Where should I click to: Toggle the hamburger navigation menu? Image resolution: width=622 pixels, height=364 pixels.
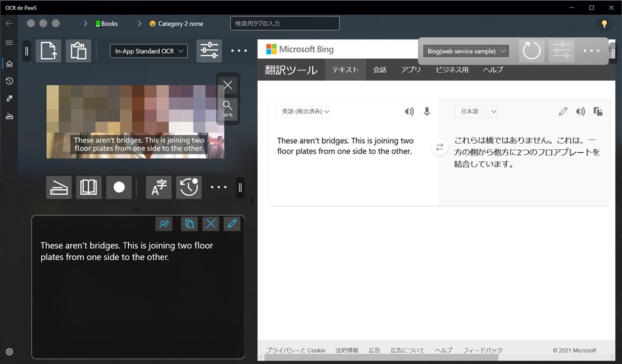[9, 43]
